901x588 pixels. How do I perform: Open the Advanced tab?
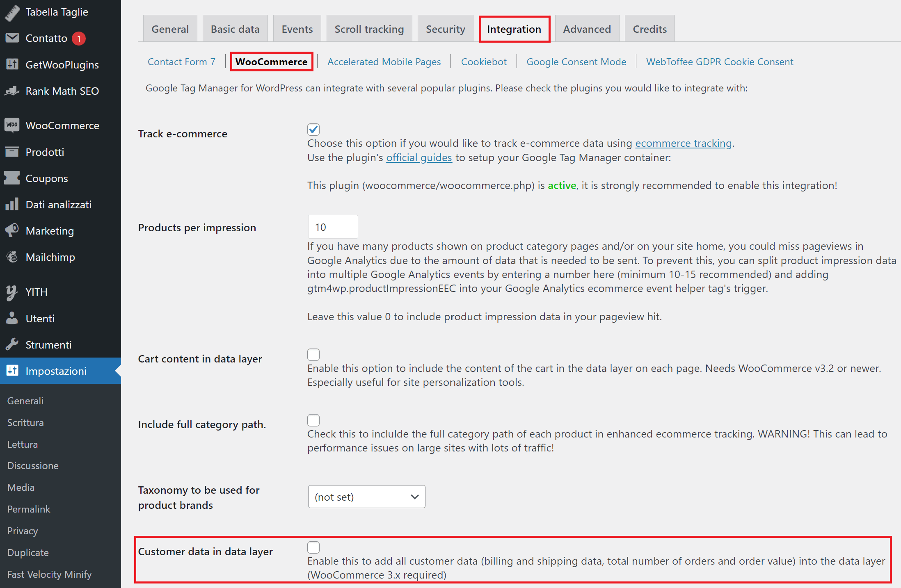[x=587, y=29]
